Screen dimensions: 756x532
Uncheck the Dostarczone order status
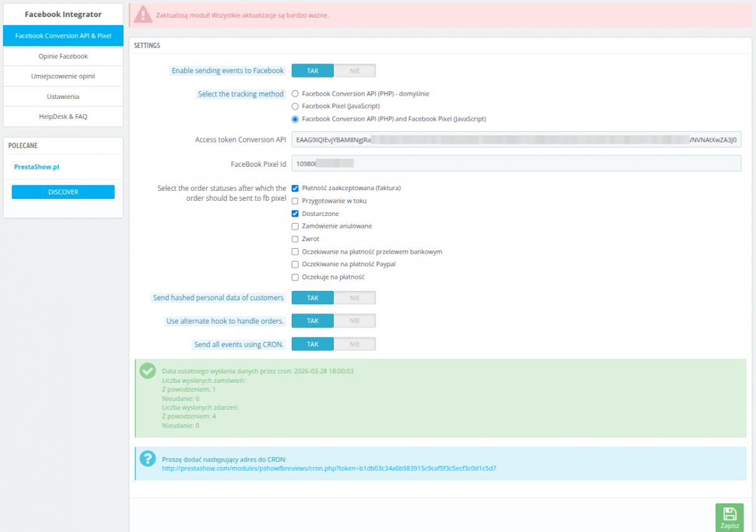[x=295, y=213]
